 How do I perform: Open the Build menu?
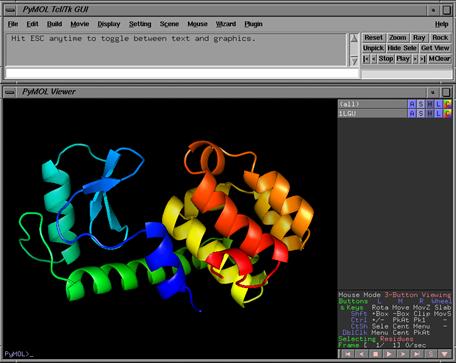(x=54, y=24)
